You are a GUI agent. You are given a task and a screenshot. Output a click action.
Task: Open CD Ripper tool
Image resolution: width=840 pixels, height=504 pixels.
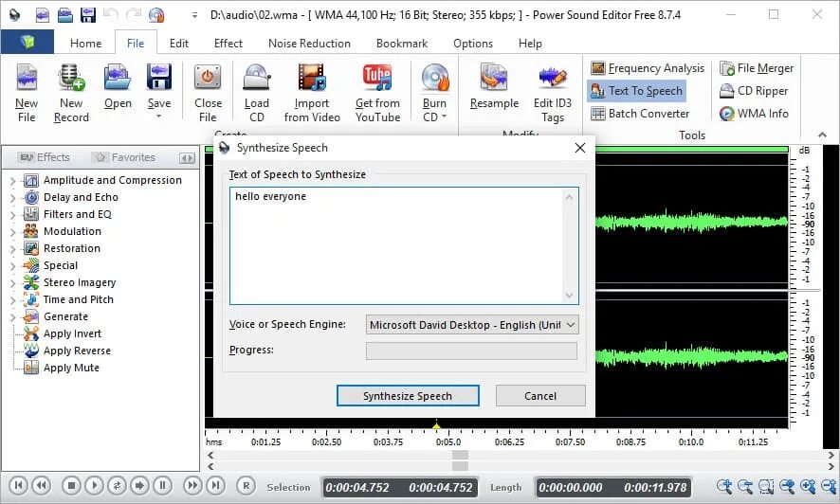[753, 91]
